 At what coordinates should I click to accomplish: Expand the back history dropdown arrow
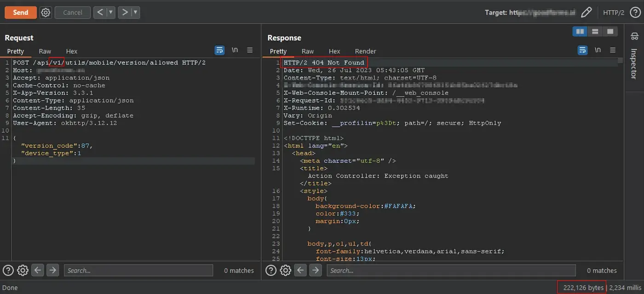(111, 12)
